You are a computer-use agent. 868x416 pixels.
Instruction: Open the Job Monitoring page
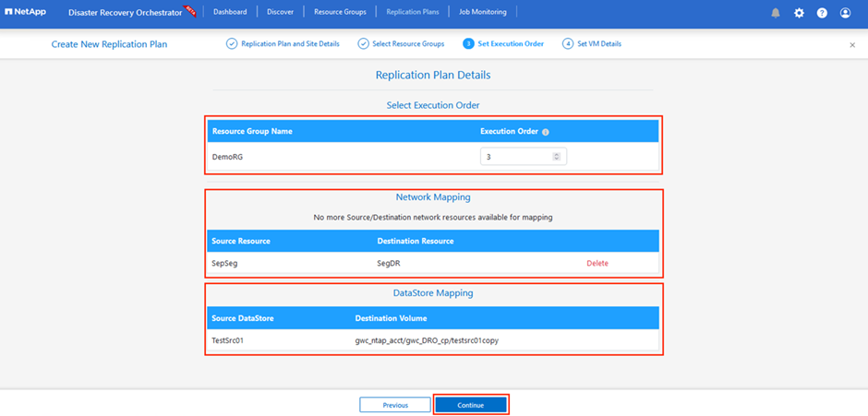483,12
